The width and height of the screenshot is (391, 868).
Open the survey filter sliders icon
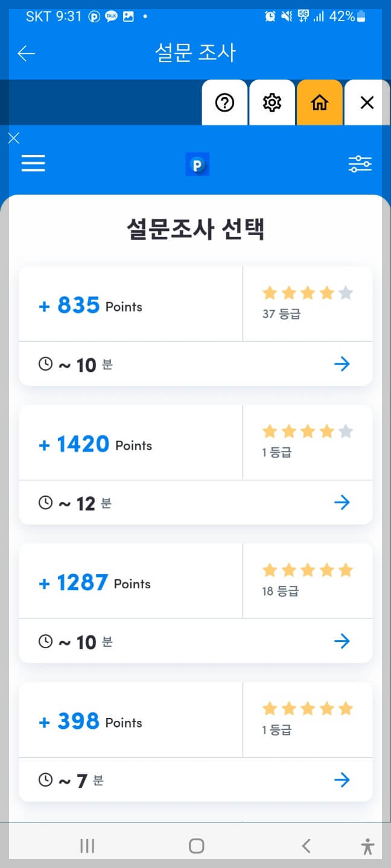360,163
